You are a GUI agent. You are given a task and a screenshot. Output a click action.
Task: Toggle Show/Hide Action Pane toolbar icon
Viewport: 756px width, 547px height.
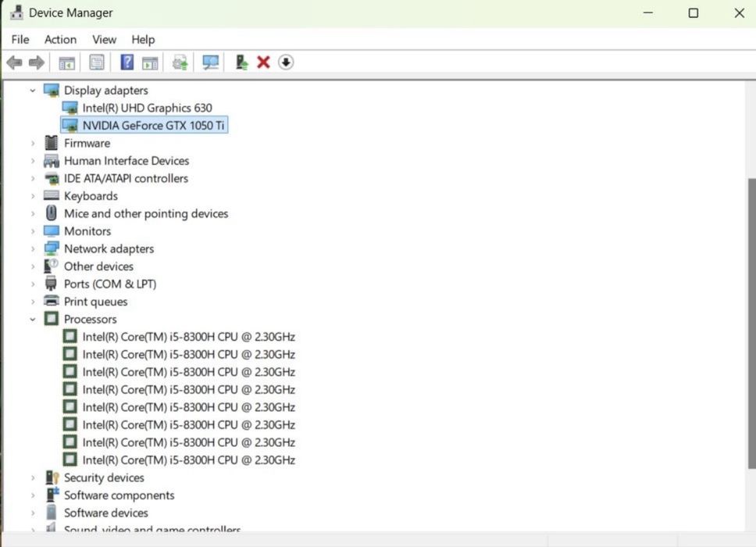[x=150, y=63]
